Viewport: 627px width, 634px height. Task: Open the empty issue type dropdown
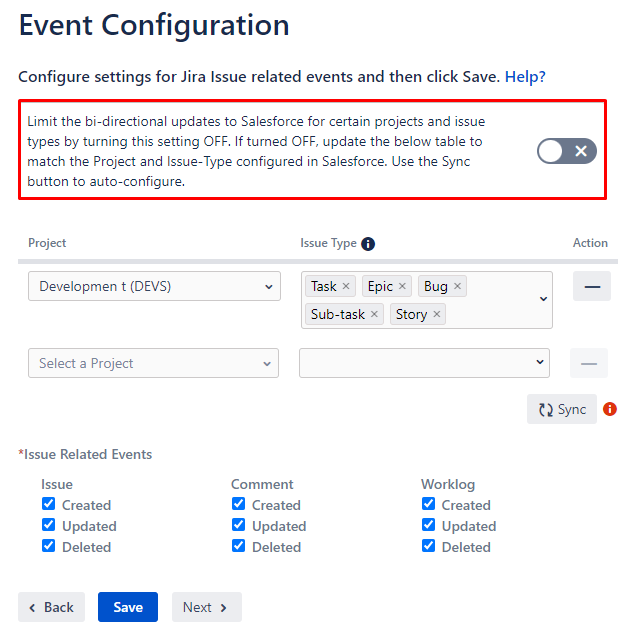pos(424,363)
